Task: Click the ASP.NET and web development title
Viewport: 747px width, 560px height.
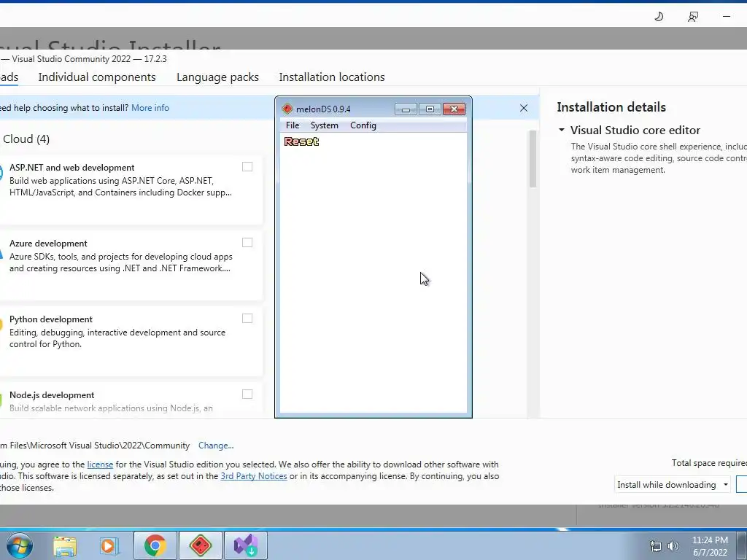Action: click(x=72, y=168)
